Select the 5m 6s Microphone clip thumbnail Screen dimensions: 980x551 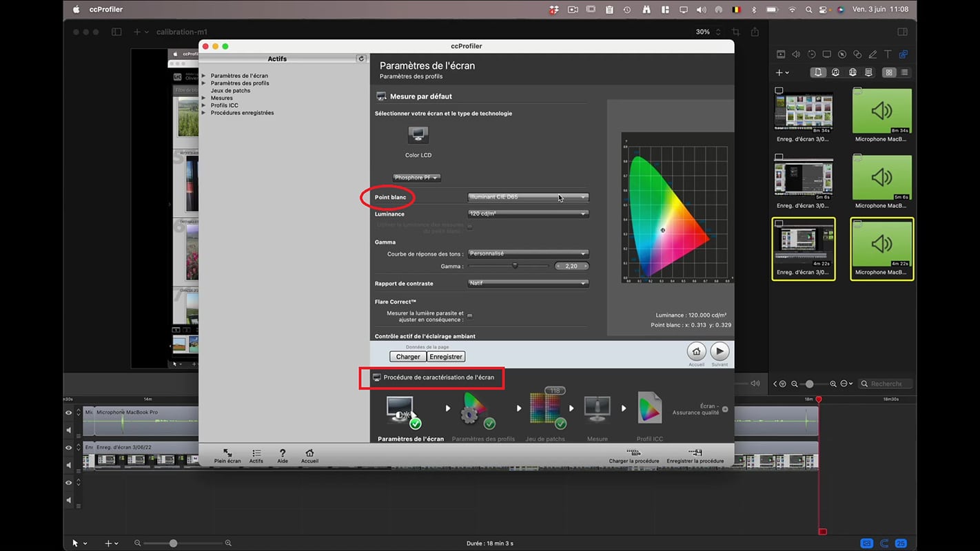click(x=882, y=178)
